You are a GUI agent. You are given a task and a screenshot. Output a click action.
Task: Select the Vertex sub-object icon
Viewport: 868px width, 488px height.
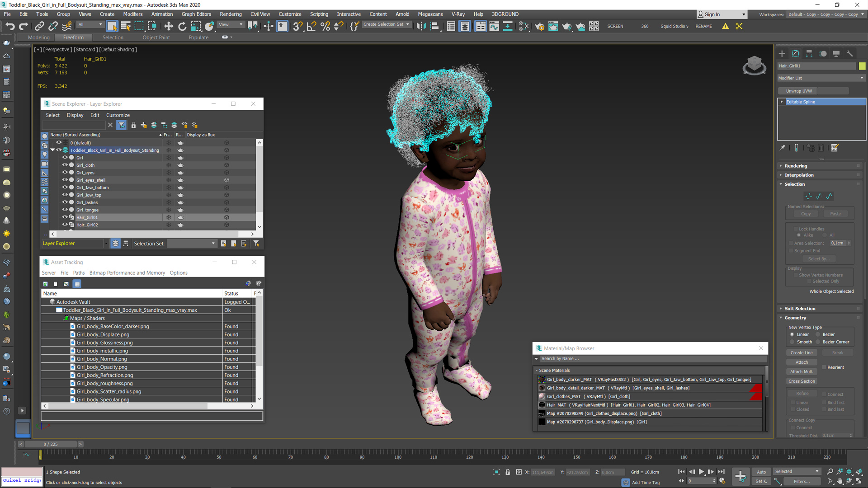click(808, 196)
